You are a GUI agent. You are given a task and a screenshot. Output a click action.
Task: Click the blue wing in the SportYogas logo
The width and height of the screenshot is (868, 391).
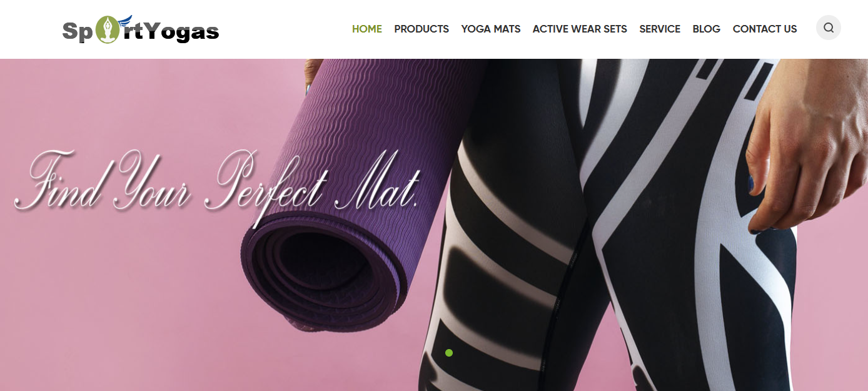pyautogui.click(x=125, y=23)
